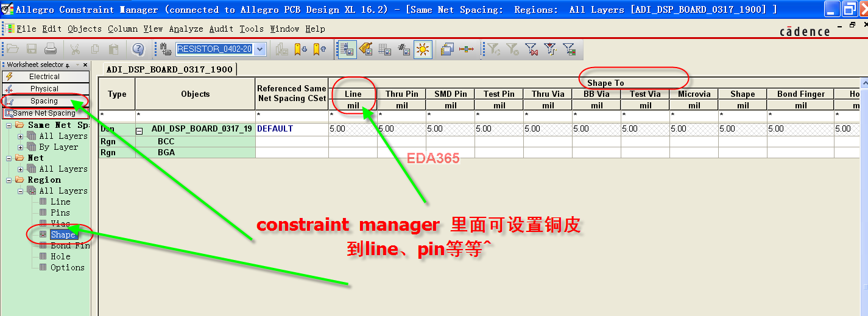Image resolution: width=868 pixels, height=316 pixels.
Task: Expand All Layers under Same Net Spacing
Action: pyautogui.click(x=21, y=136)
